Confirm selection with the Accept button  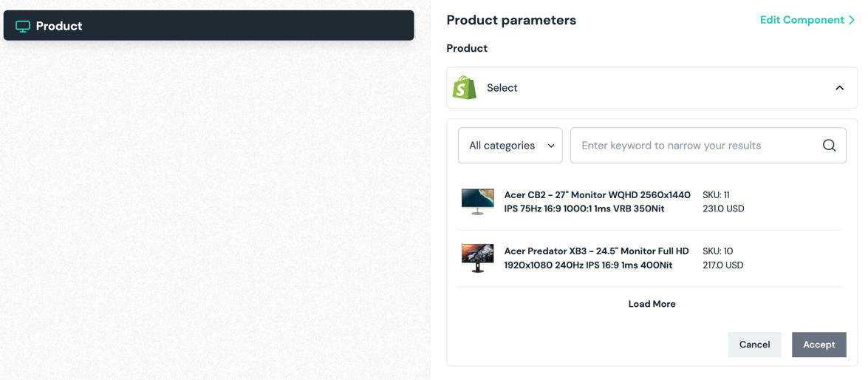point(819,345)
